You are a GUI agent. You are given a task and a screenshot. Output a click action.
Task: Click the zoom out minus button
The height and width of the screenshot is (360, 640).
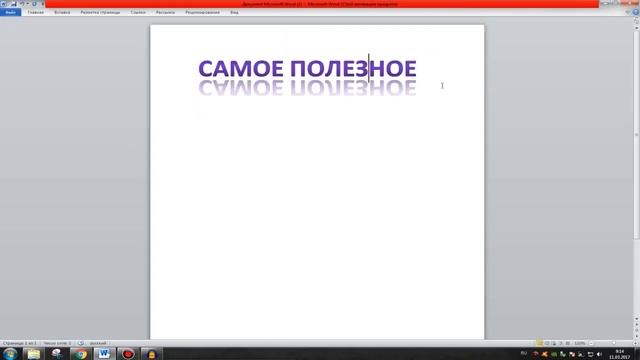pos(591,343)
